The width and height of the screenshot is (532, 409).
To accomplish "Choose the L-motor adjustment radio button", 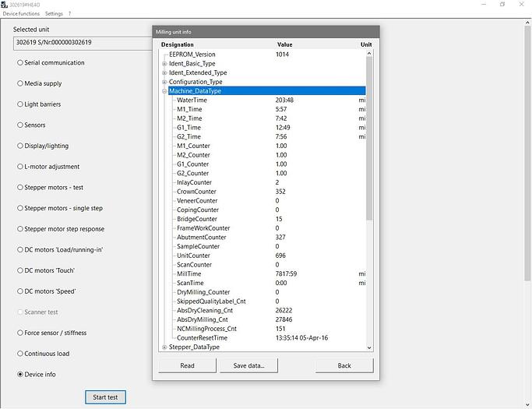I will pos(20,167).
